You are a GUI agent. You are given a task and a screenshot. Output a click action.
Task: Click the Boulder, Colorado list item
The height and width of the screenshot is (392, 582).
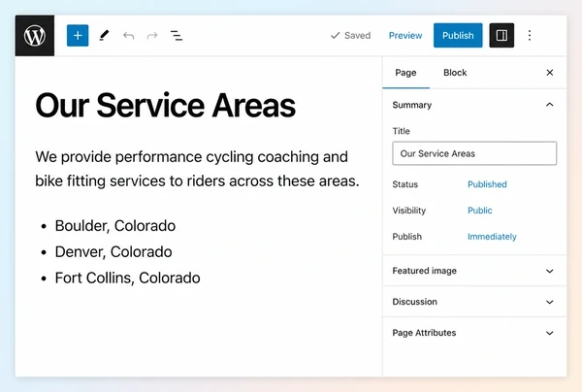point(115,226)
